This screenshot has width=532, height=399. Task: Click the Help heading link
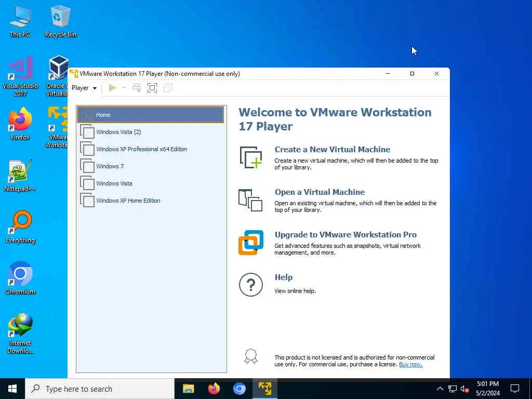[x=283, y=277]
